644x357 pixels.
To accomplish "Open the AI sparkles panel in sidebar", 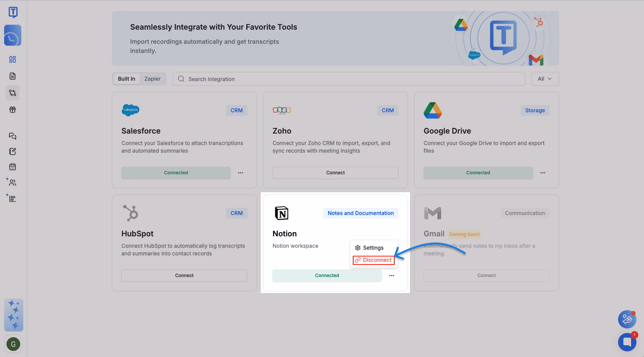I will tap(14, 315).
